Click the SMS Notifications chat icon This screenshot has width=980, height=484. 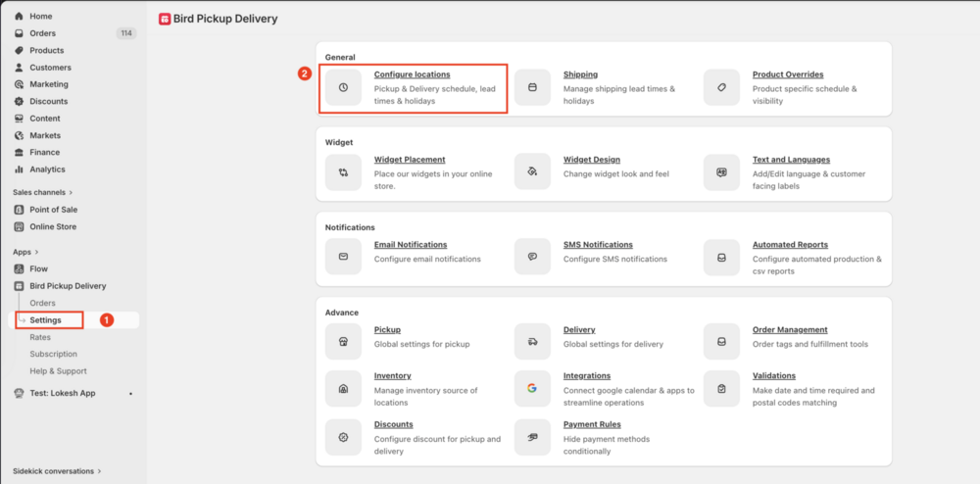click(532, 257)
